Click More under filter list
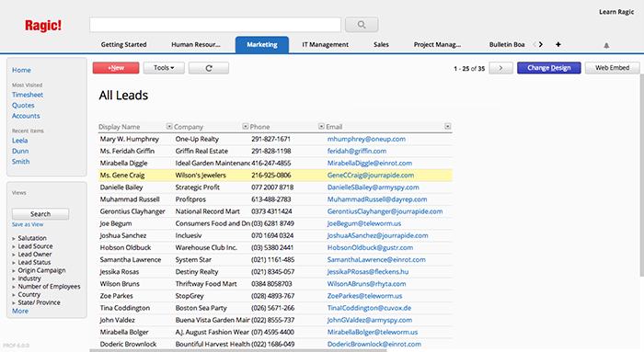This screenshot has width=644, height=352. click(x=20, y=311)
